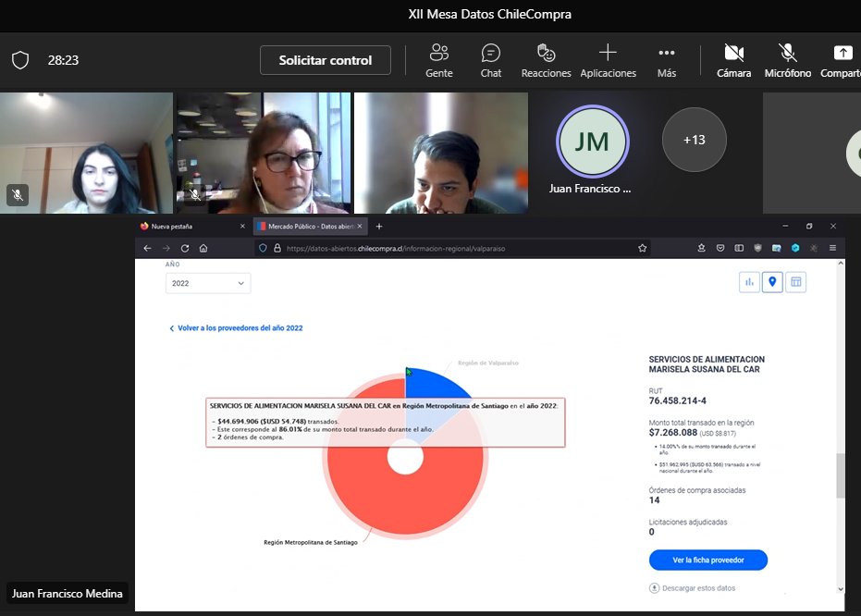Switch to map pin view
The height and width of the screenshot is (616, 861).
pos(772,282)
